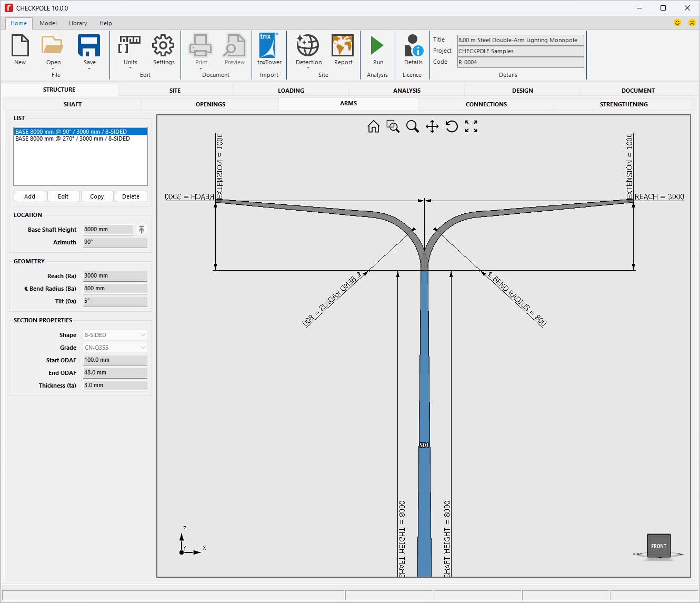Open the Report map icon
Viewport: 700px width, 603px height.
(x=343, y=46)
